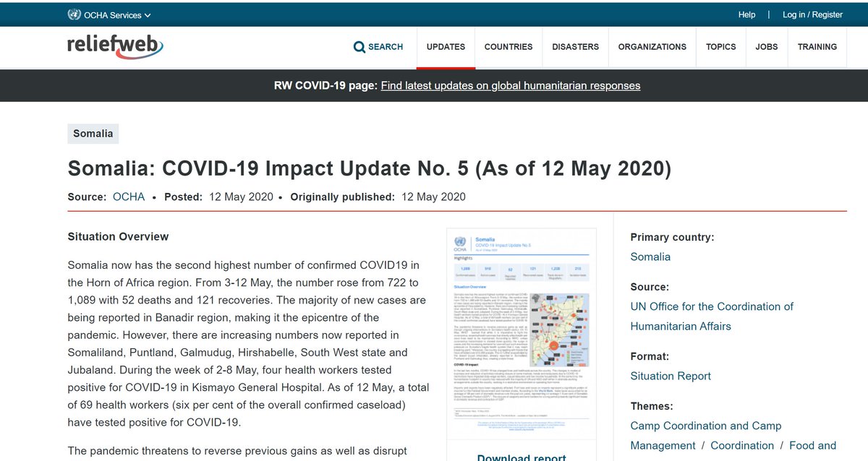
Task: Open the Topics tab
Action: 720,47
